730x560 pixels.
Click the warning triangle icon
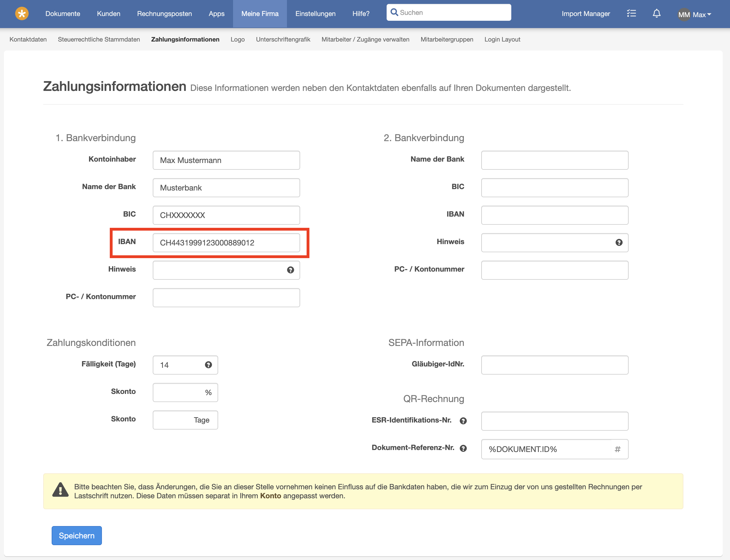[x=60, y=490]
